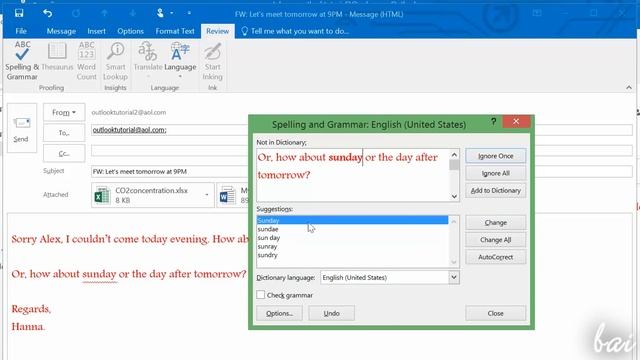Screen dimensions: 640x360
Task: Click Ignore Once button
Action: pyautogui.click(x=496, y=156)
